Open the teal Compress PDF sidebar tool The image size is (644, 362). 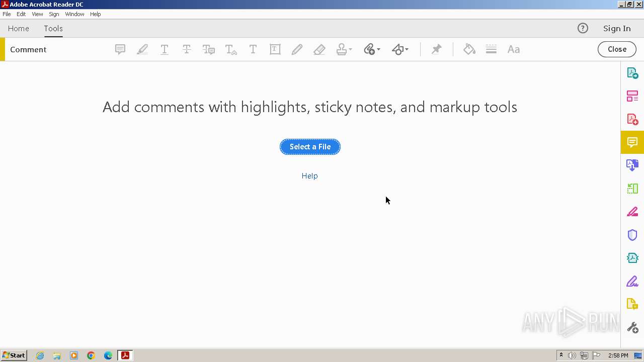point(632,258)
